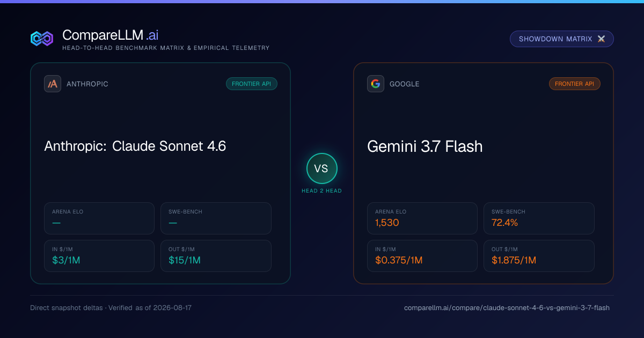Click Gemini's output price $1.875/1M tile
Viewport: 644px width, 338px height.
[539, 256]
